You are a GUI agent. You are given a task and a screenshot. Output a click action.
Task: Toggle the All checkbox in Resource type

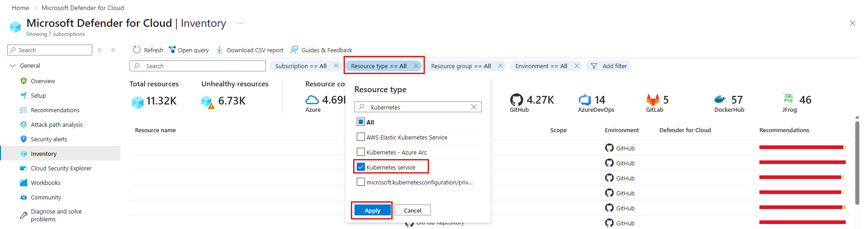361,122
